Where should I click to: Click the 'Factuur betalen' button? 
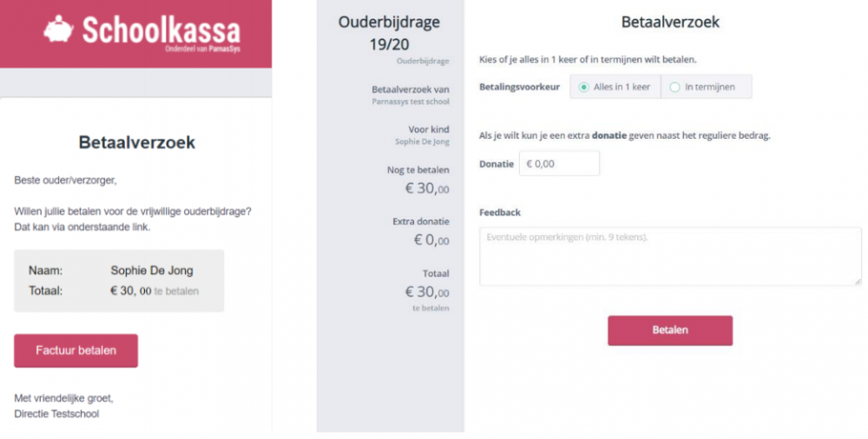tap(76, 351)
